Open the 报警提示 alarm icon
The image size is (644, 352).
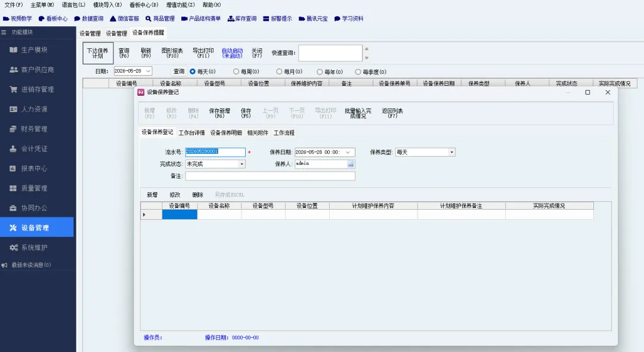[x=278, y=18]
